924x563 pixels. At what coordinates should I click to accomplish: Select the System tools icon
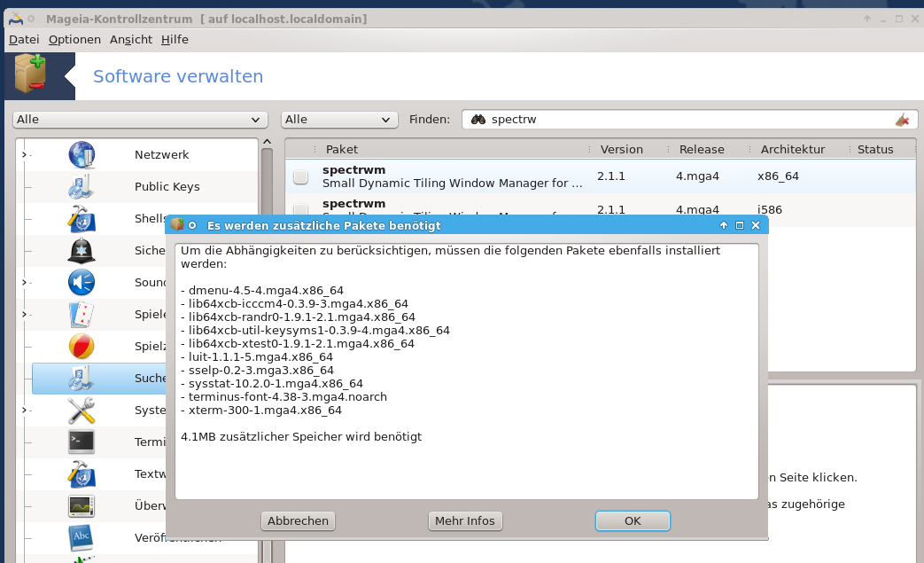(82, 411)
